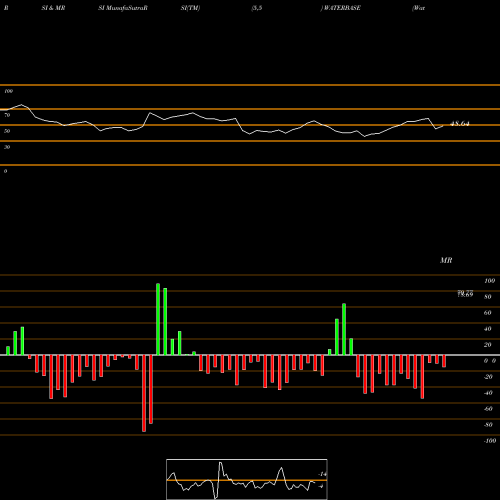Viewport: 500px width, 500px height.
Task: Click the tallest green bar in MR histogram
Action: [x=158, y=319]
